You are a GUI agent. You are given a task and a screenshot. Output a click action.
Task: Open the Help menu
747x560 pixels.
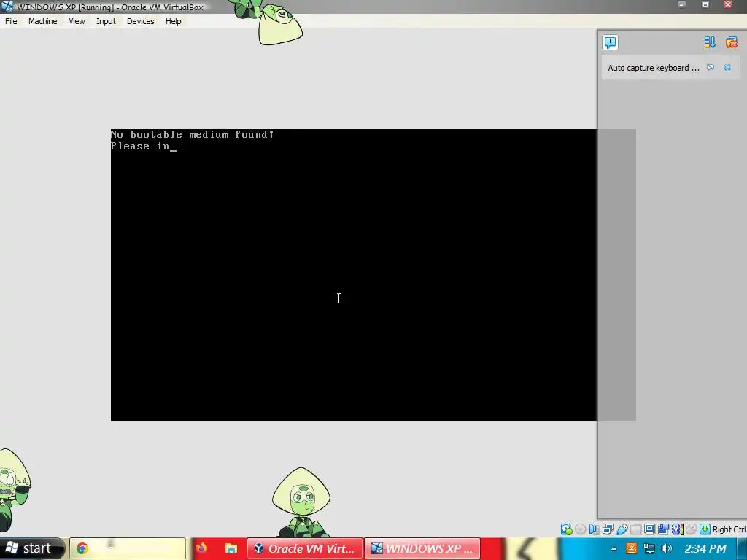coord(174,21)
